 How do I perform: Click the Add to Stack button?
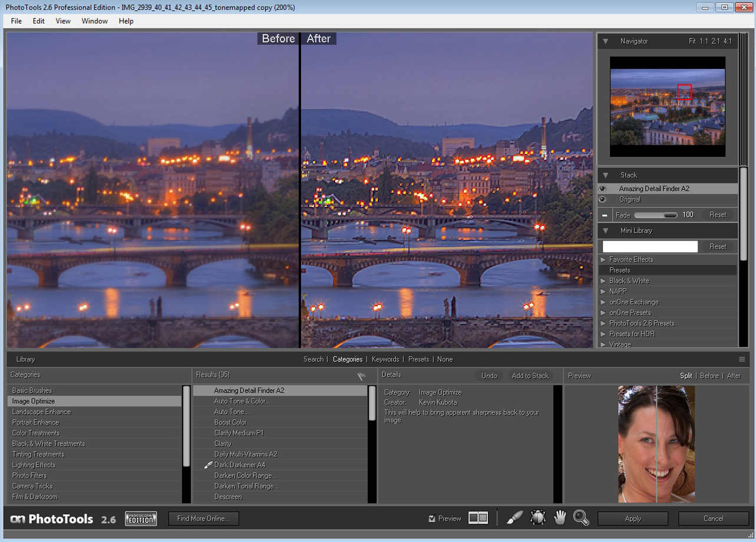pyautogui.click(x=530, y=376)
